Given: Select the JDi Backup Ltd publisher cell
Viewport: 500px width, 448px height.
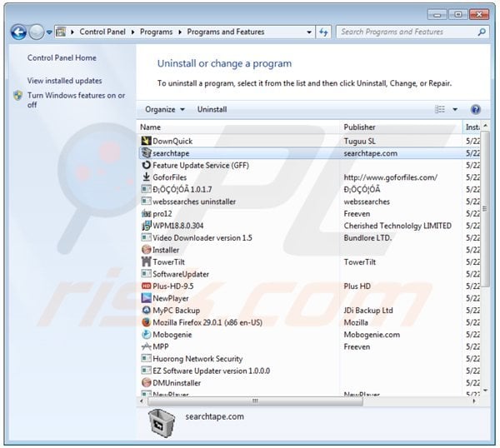Looking at the screenshot, I should coord(368,311).
